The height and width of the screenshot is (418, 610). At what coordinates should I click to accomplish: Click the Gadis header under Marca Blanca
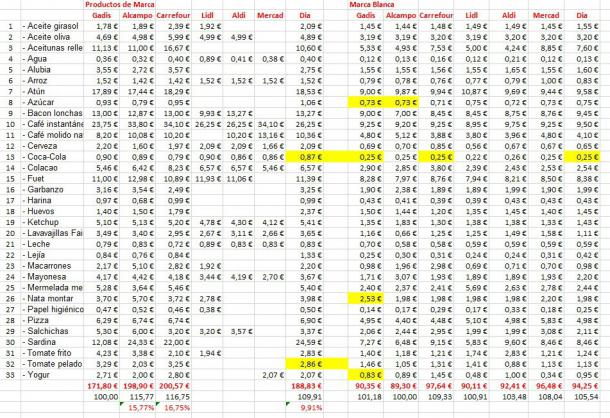366,16
